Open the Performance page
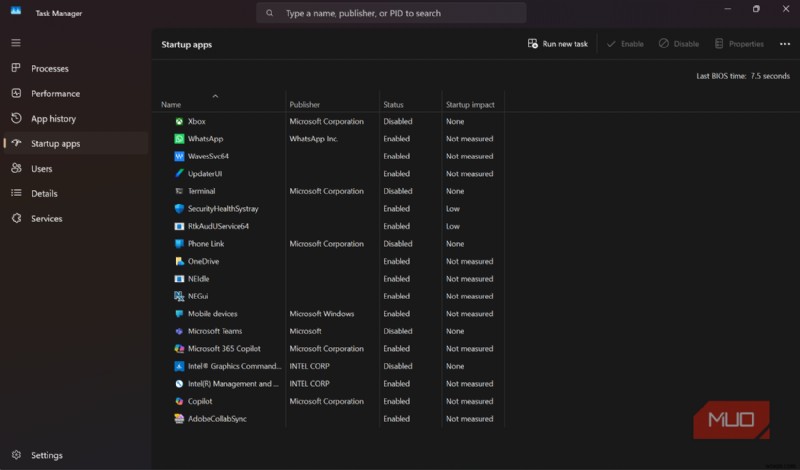 point(76,93)
